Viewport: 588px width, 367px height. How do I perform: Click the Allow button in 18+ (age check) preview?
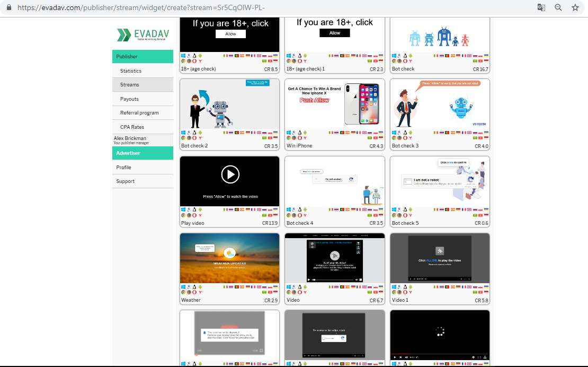click(x=230, y=34)
